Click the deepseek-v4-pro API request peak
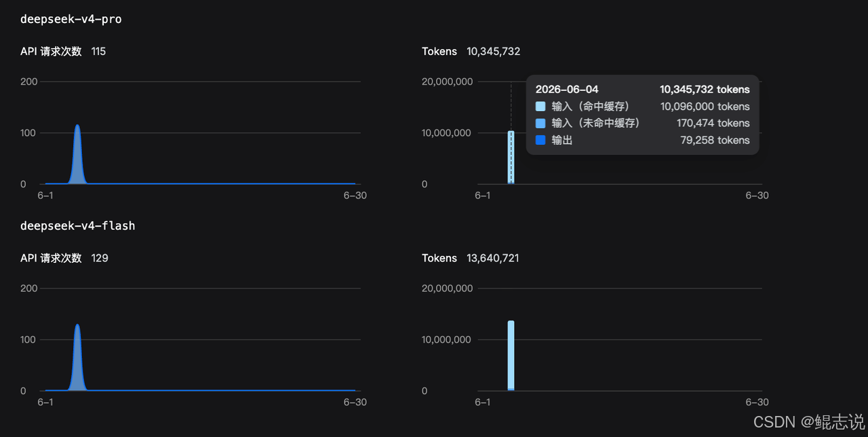868x437 pixels. pyautogui.click(x=77, y=127)
